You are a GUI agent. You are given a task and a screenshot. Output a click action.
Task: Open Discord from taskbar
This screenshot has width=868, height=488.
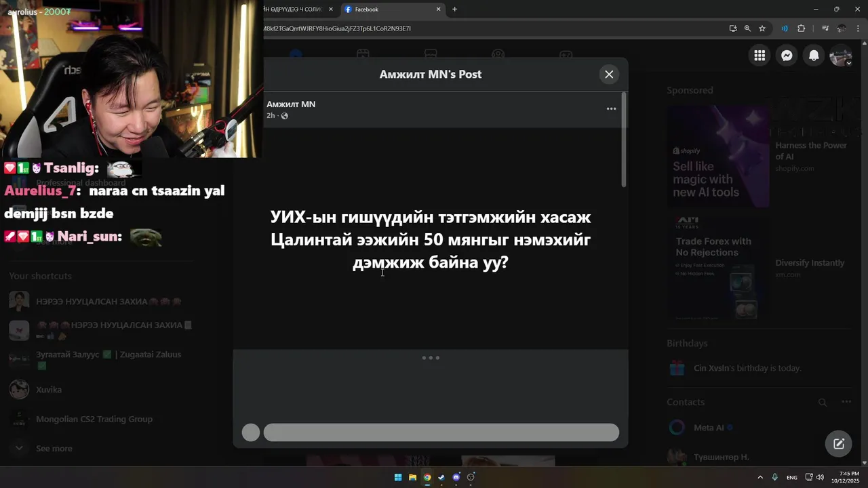point(456,477)
